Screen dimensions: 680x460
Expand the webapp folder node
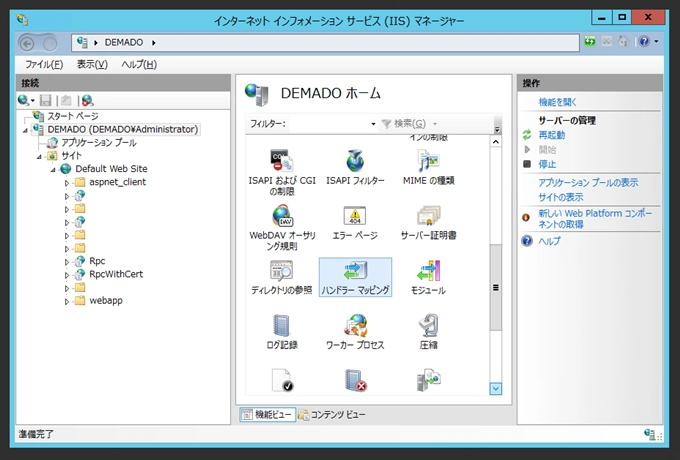67,301
